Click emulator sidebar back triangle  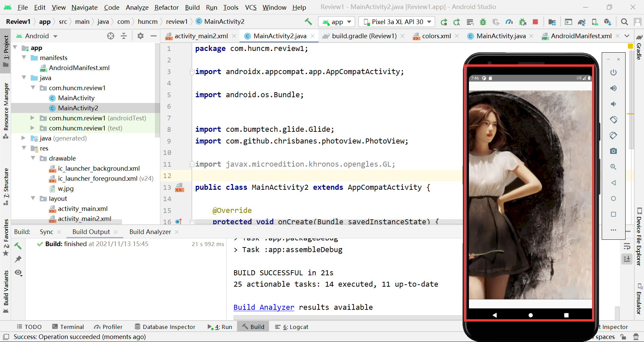(613, 183)
